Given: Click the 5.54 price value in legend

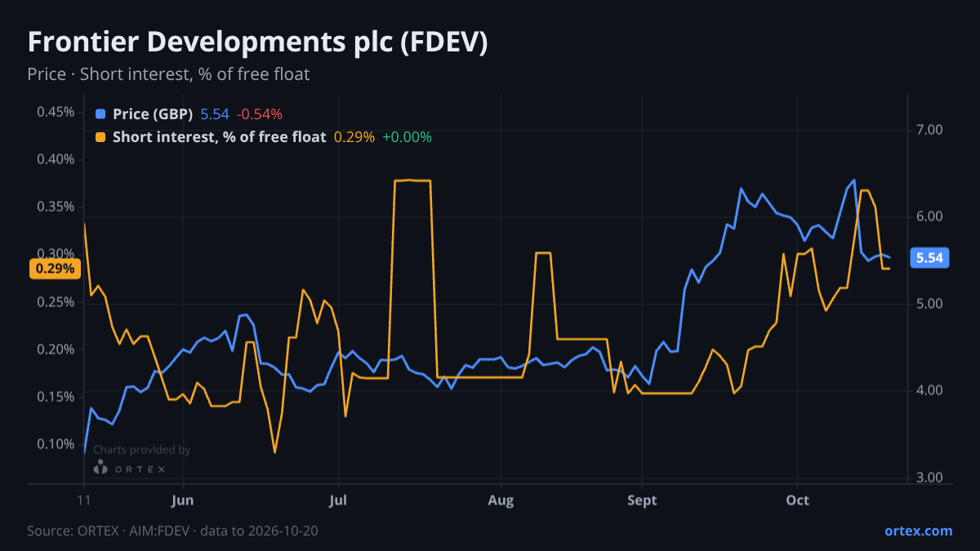Looking at the screenshot, I should pos(215,114).
